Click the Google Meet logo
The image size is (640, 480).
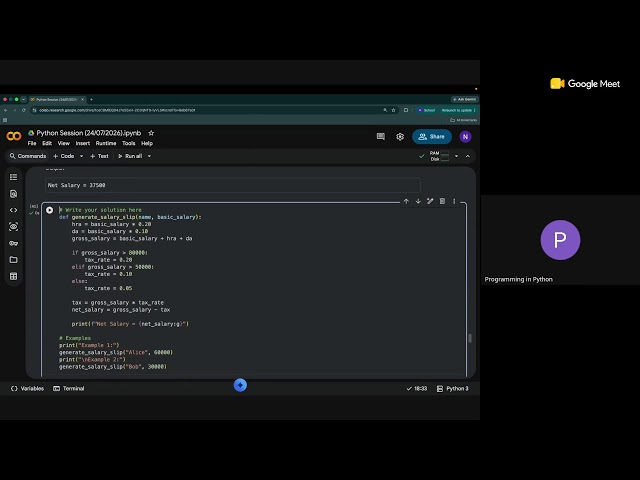click(585, 84)
